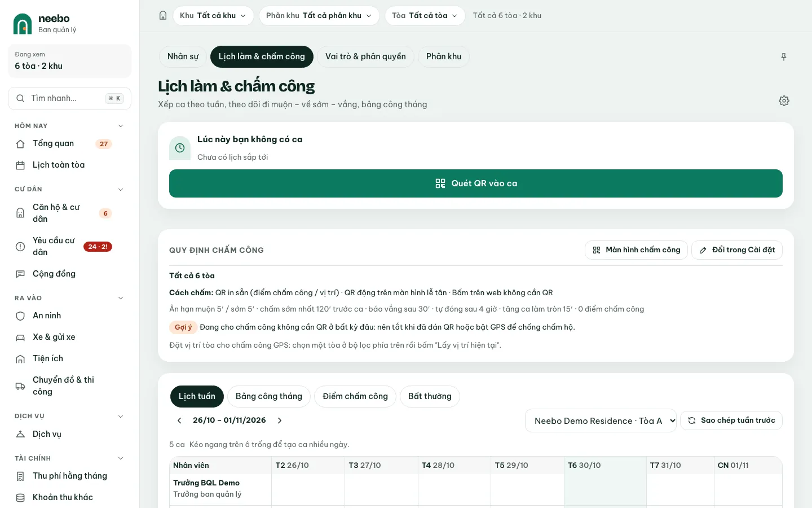
Task: Open Màn hình chấm công
Action: 636,250
